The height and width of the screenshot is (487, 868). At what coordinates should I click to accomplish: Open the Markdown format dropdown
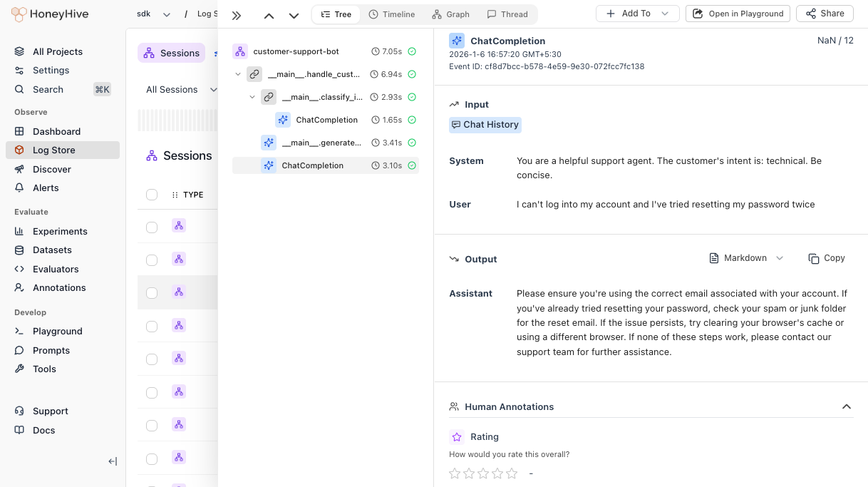[746, 258]
